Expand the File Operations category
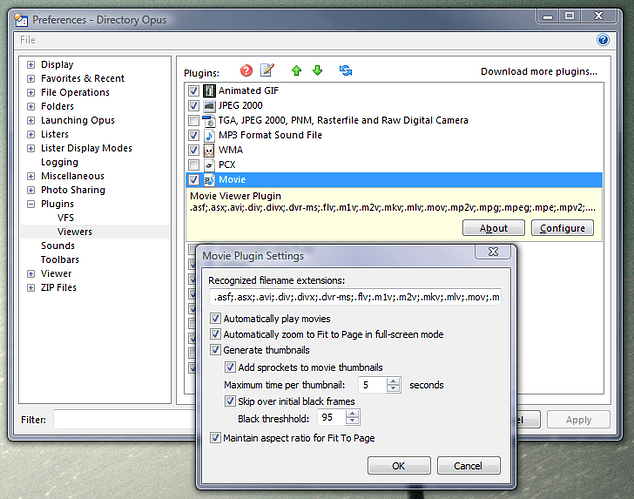Screen dimensions: 634x499 pos(31,93)
